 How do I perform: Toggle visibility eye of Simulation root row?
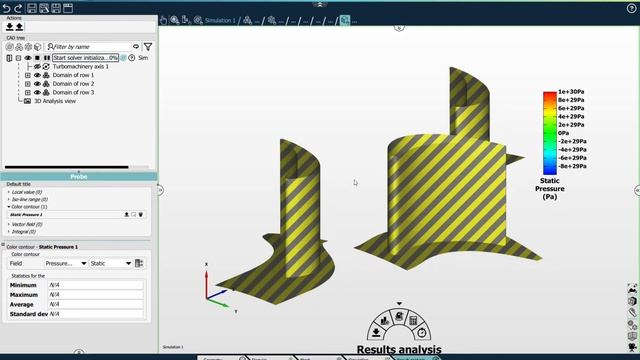click(x=28, y=58)
